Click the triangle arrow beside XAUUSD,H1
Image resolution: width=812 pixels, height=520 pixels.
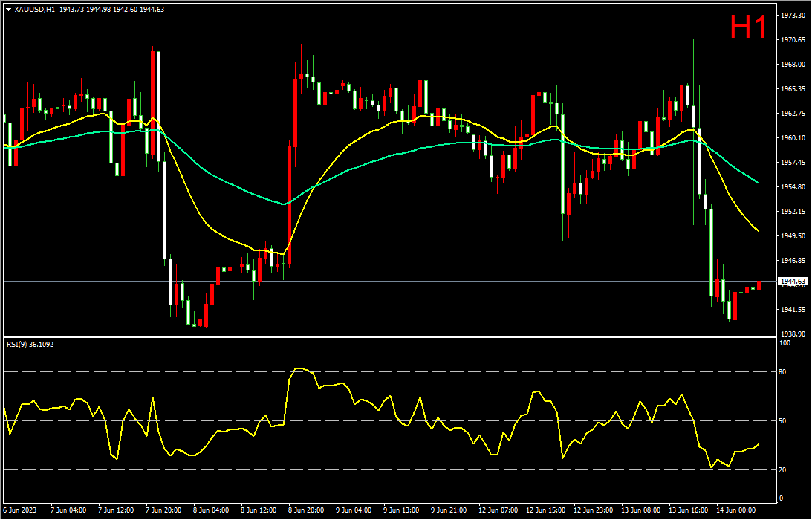pos(8,10)
